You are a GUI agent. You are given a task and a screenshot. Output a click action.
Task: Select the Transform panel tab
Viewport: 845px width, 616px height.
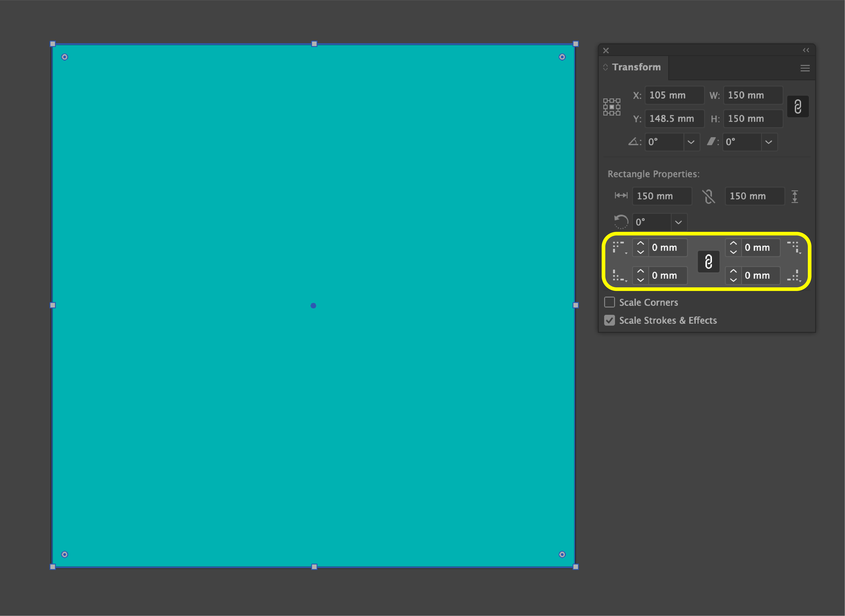click(x=636, y=67)
